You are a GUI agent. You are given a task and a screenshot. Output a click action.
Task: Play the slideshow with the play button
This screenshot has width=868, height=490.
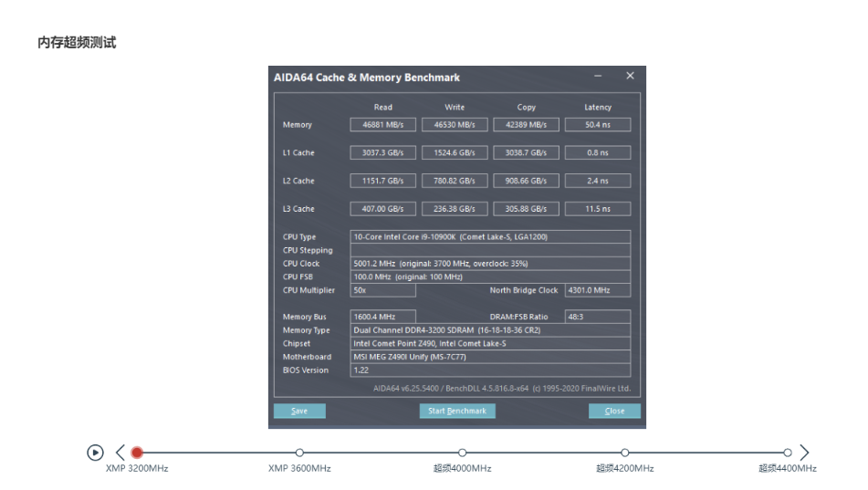95,453
